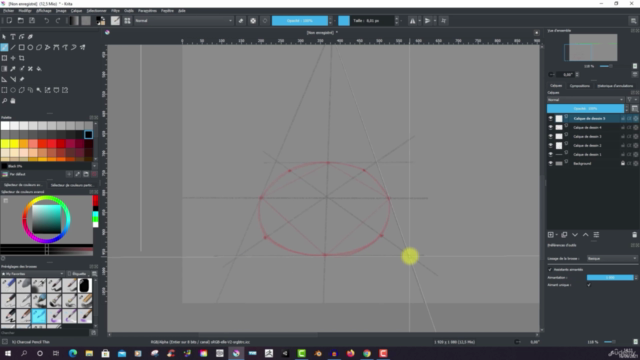Viewport: 640px width, 360px height.
Task: Expand the add-layer dropdown arrow
Action: tap(557, 235)
